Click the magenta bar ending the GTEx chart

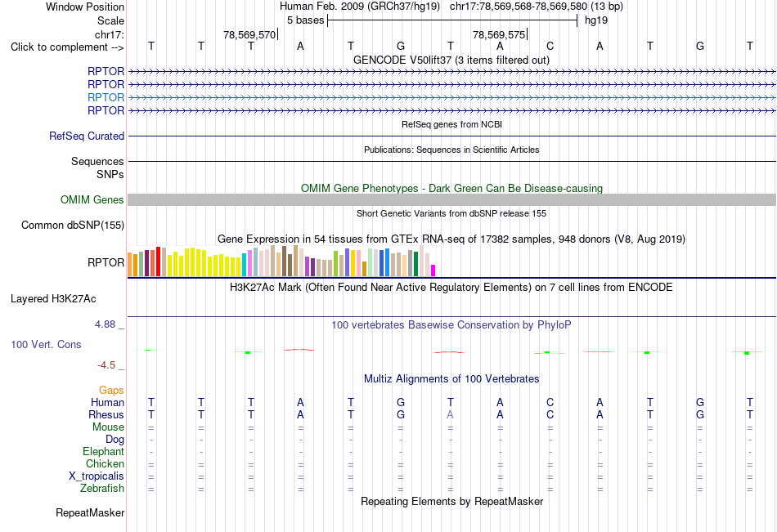(x=433, y=270)
